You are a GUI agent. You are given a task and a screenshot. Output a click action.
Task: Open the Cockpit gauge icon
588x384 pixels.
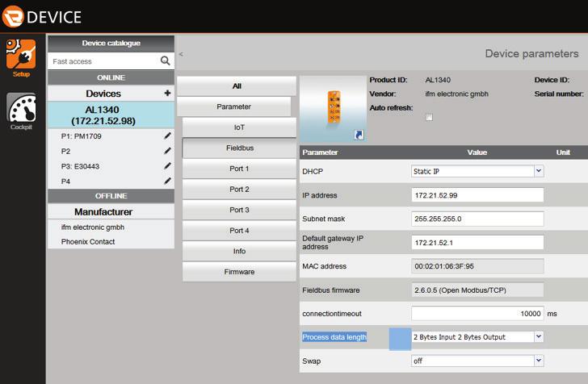coord(21,107)
